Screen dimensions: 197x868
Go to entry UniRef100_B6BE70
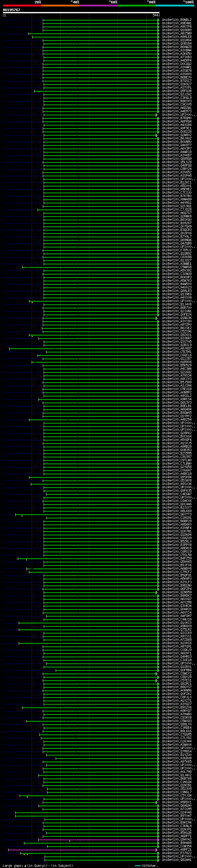176,78
